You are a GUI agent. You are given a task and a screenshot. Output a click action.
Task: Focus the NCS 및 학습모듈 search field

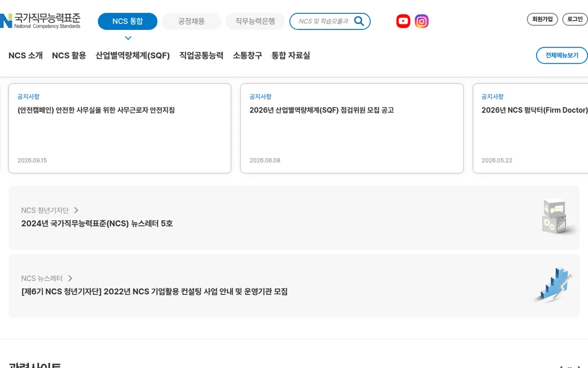[323, 22]
